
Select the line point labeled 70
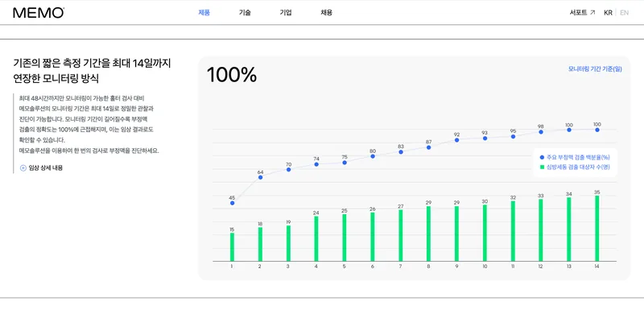click(288, 170)
